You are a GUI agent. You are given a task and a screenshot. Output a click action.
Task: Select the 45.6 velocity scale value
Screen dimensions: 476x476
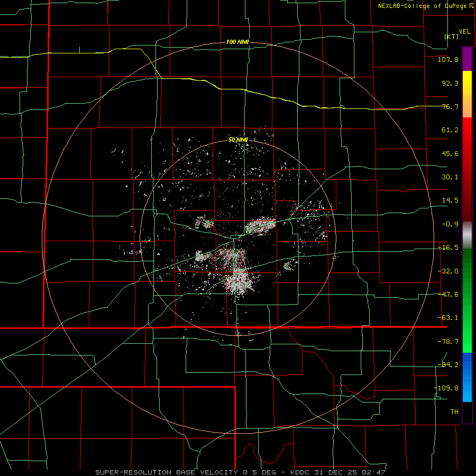point(450,153)
